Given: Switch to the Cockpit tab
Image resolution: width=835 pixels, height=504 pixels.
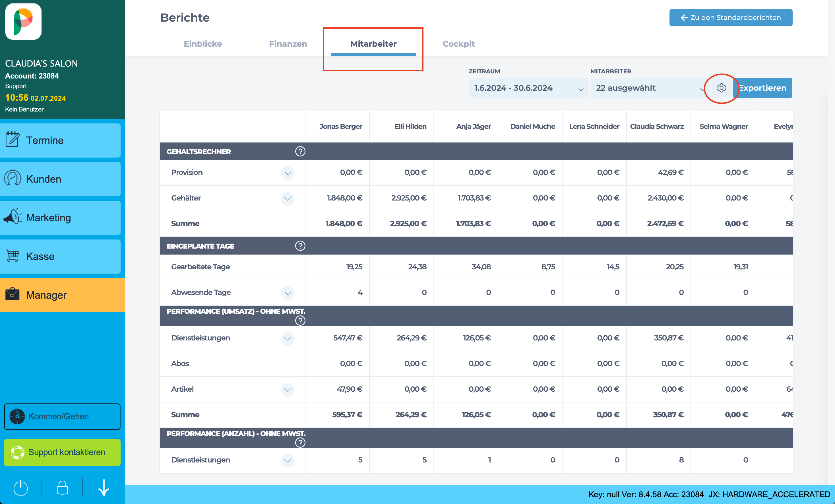Looking at the screenshot, I should point(458,44).
